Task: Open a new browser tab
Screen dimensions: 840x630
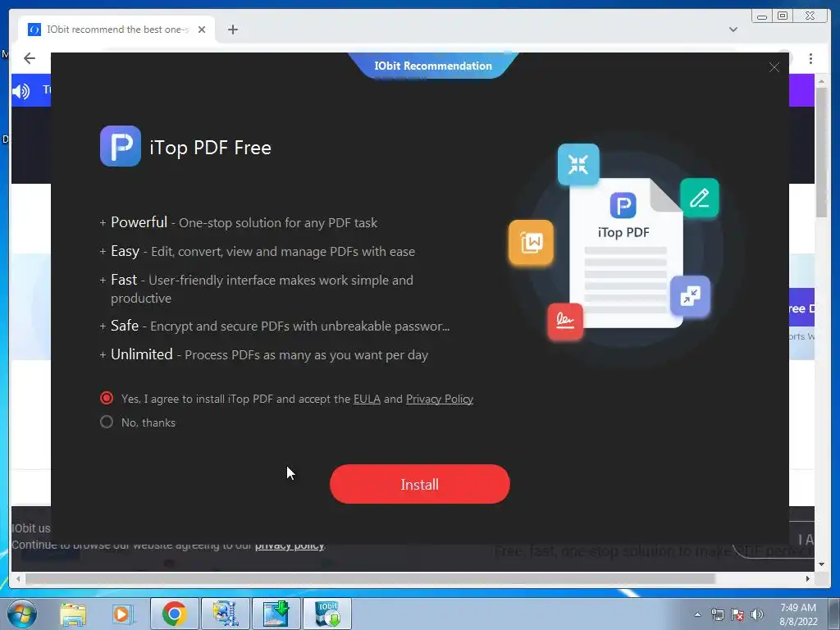Action: (x=232, y=30)
